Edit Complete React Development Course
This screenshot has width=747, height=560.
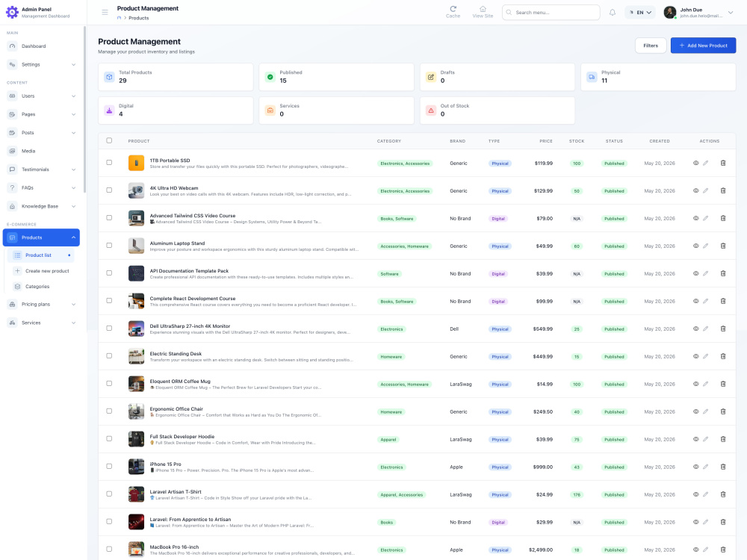(706, 301)
